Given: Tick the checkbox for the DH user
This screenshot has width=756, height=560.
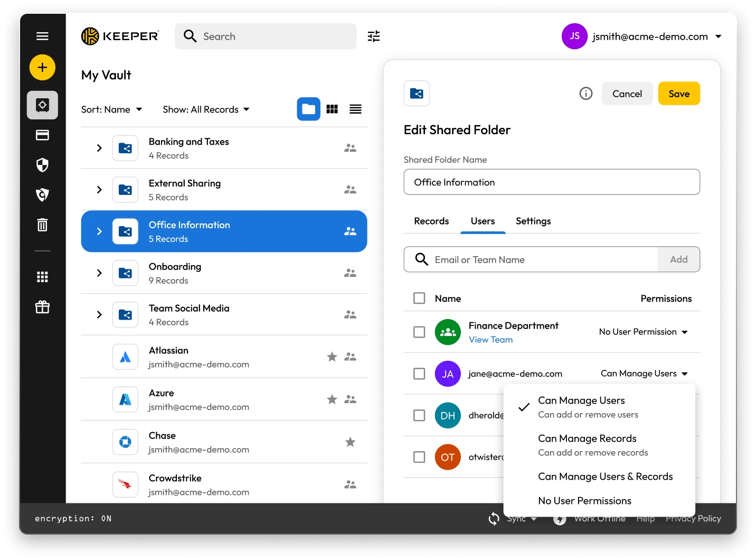Looking at the screenshot, I should [419, 415].
